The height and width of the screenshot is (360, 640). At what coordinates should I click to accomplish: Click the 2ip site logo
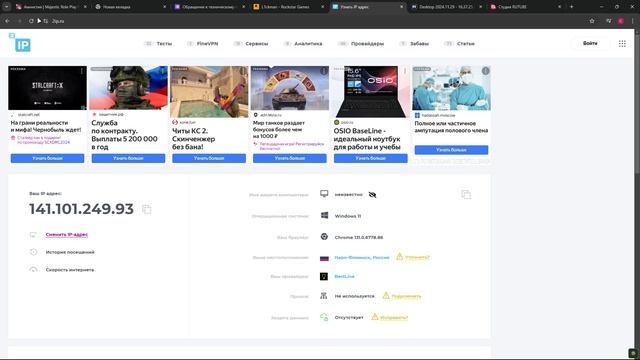20,43
